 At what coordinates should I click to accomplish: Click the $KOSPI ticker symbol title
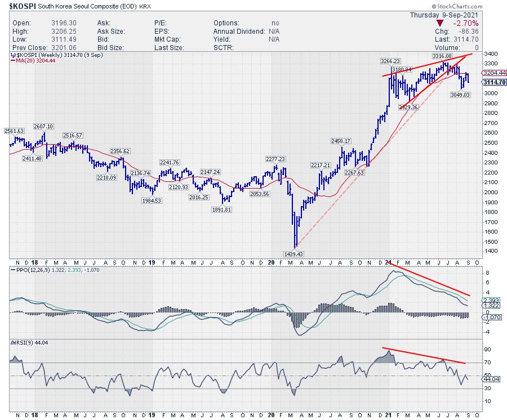click(x=19, y=6)
